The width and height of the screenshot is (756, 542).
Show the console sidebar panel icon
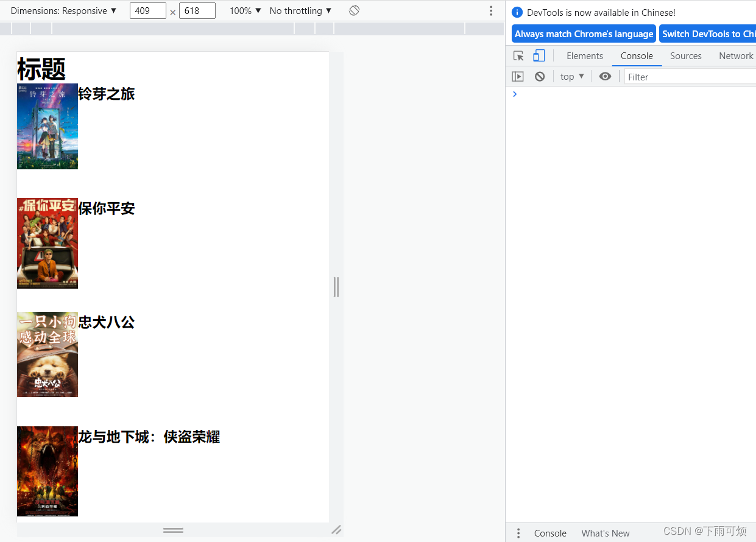tap(518, 77)
